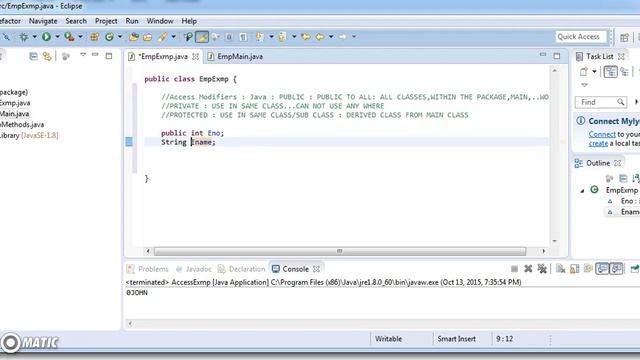This screenshot has height=360, width=640.
Task: Click the Debug bug icon in toolbar
Action: point(24,37)
